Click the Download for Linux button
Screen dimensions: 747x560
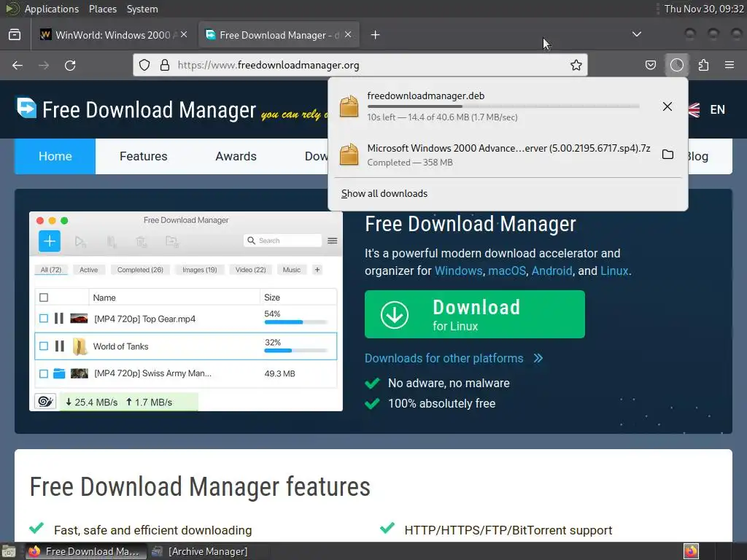coord(474,314)
